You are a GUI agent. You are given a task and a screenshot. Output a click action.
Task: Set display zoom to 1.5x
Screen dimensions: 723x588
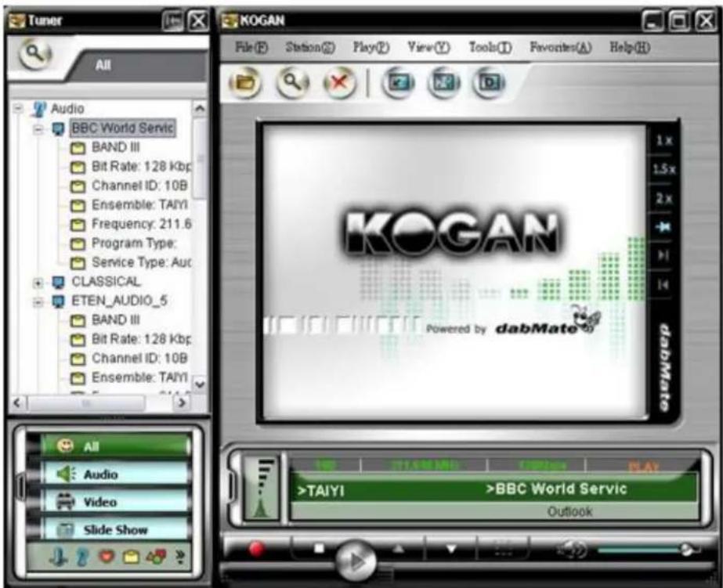pyautogui.click(x=663, y=169)
